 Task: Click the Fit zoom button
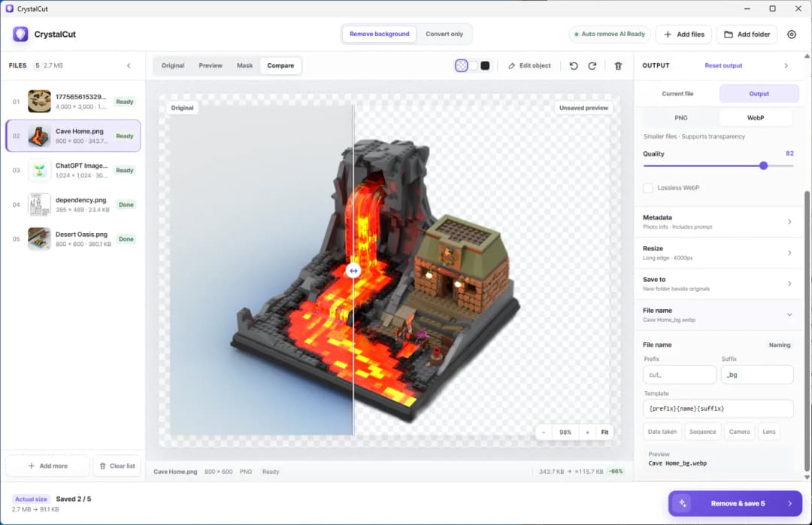tap(604, 432)
